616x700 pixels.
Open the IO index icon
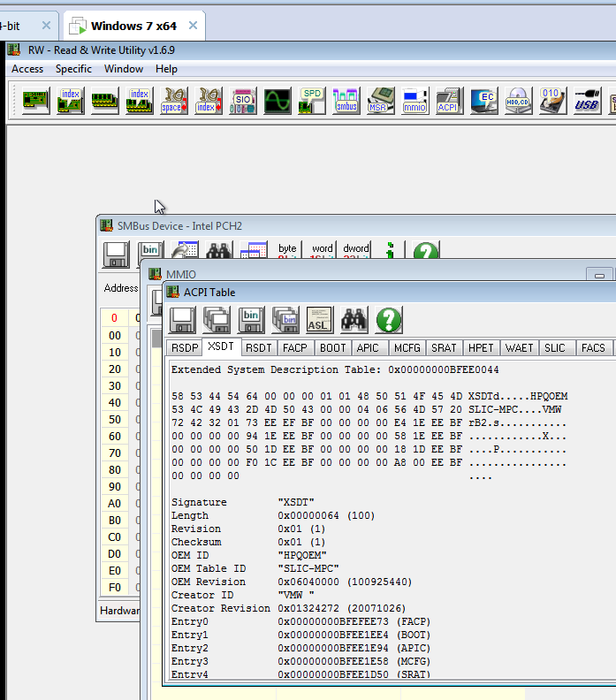(209, 101)
